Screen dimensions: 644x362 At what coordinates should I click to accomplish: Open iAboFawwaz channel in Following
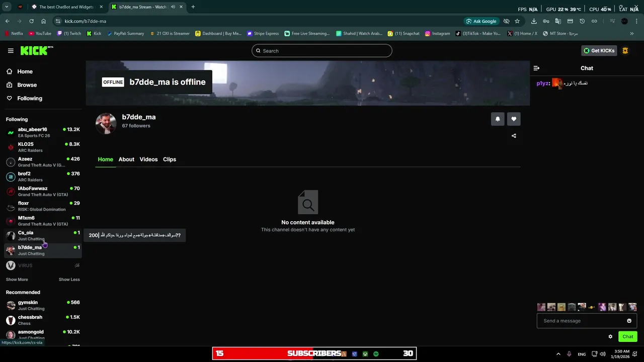click(43, 192)
